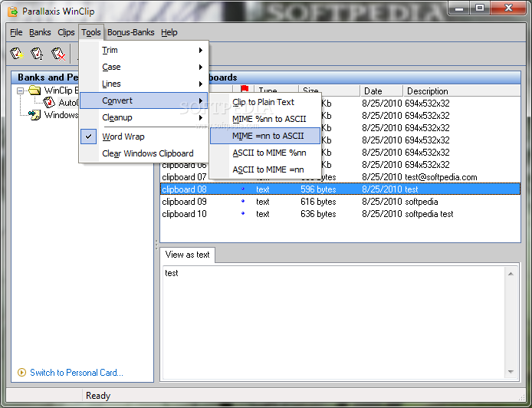Select Clear Windows Clipboard

pyautogui.click(x=144, y=153)
